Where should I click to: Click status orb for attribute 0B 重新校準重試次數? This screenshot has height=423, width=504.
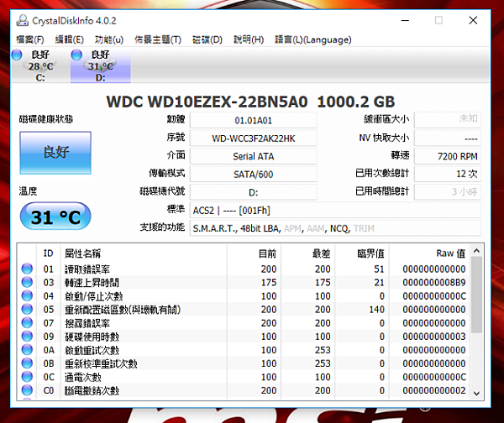27,363
